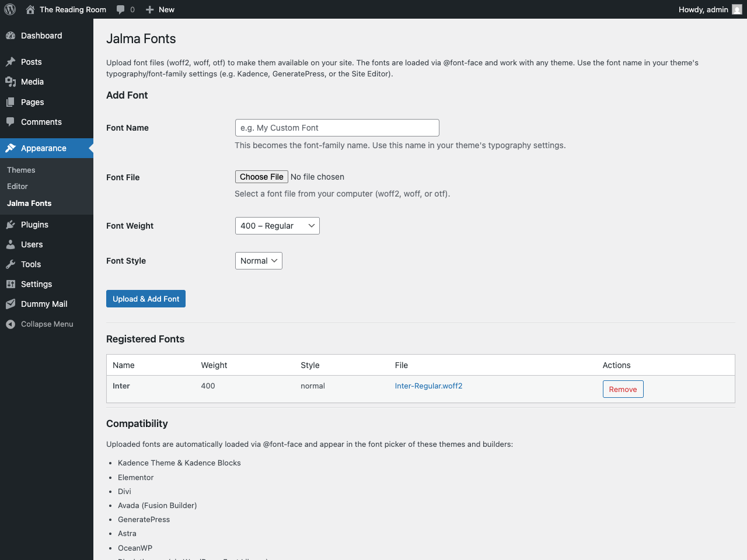Click the Registered Fonts heading
This screenshot has width=747, height=560.
click(145, 339)
